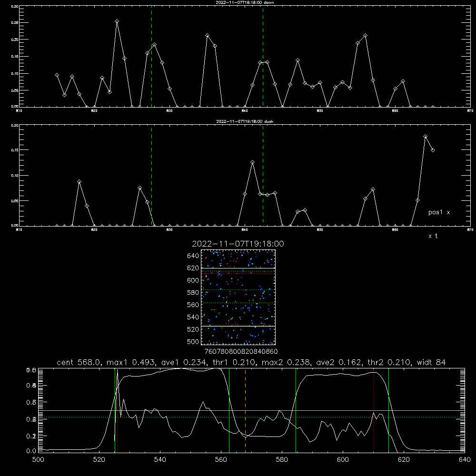Screen dimensions: 476x476
Task: Click the green vertical line near 585 in the bottom plot
Action: (x=296, y=410)
